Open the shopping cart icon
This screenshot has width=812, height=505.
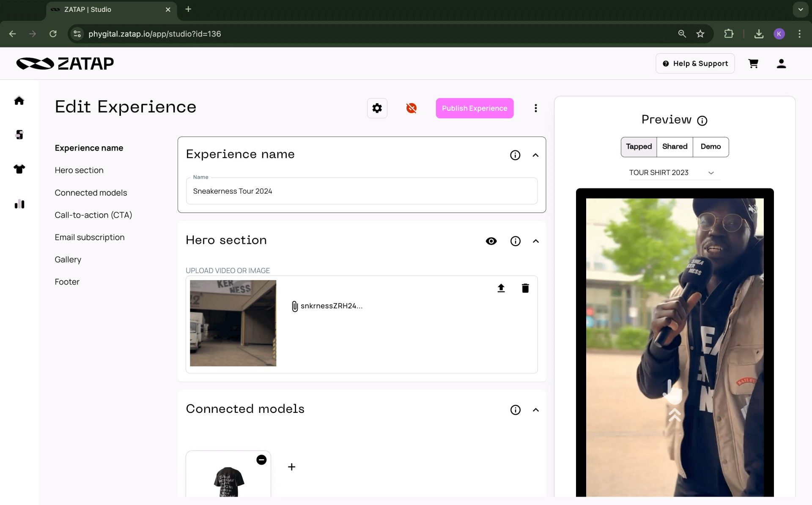[753, 63]
